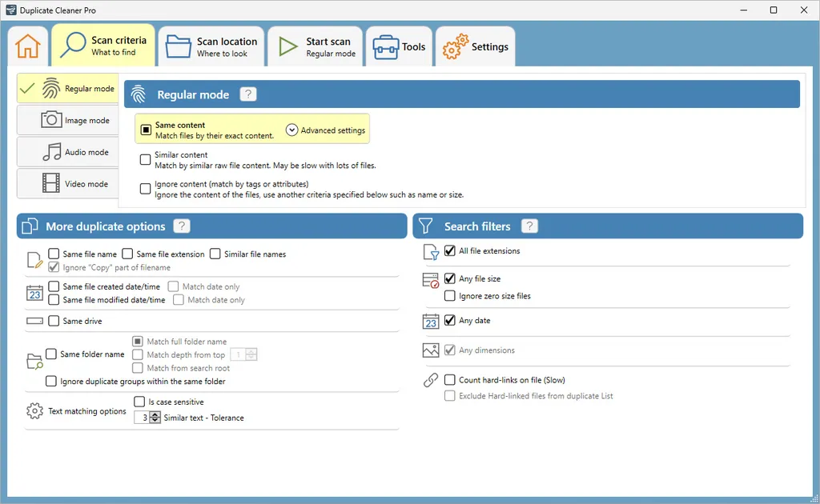Enable Ignore zero size files

pyautogui.click(x=450, y=296)
